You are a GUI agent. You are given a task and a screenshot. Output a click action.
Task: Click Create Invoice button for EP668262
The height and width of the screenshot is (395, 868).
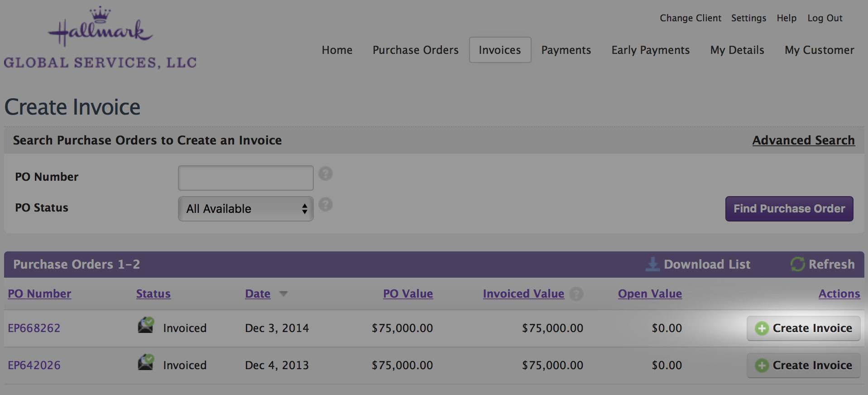click(803, 328)
